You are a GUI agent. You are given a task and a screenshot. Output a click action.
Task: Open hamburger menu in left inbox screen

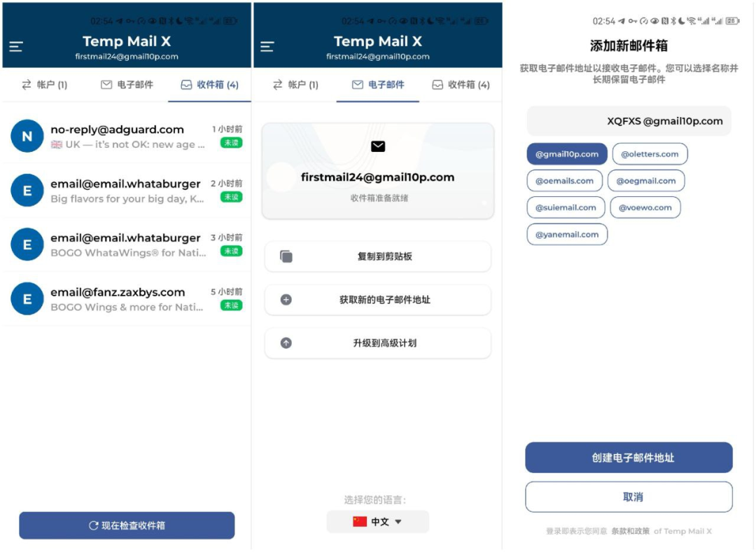(x=16, y=47)
